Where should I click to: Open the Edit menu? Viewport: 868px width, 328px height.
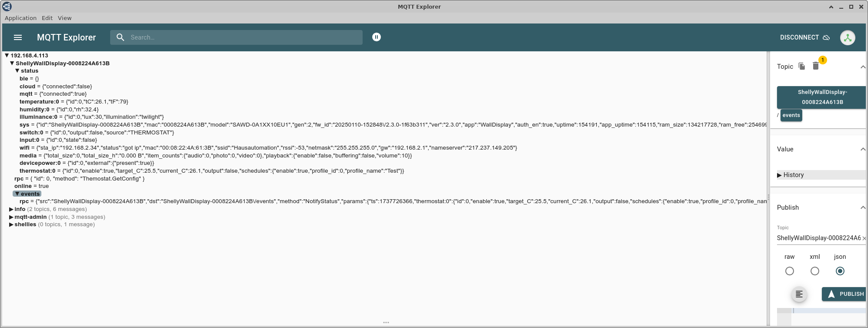pos(47,18)
